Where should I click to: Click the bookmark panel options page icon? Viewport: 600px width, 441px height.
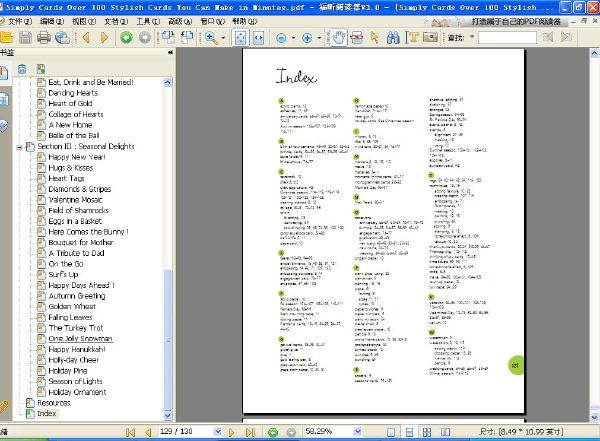pos(41,69)
